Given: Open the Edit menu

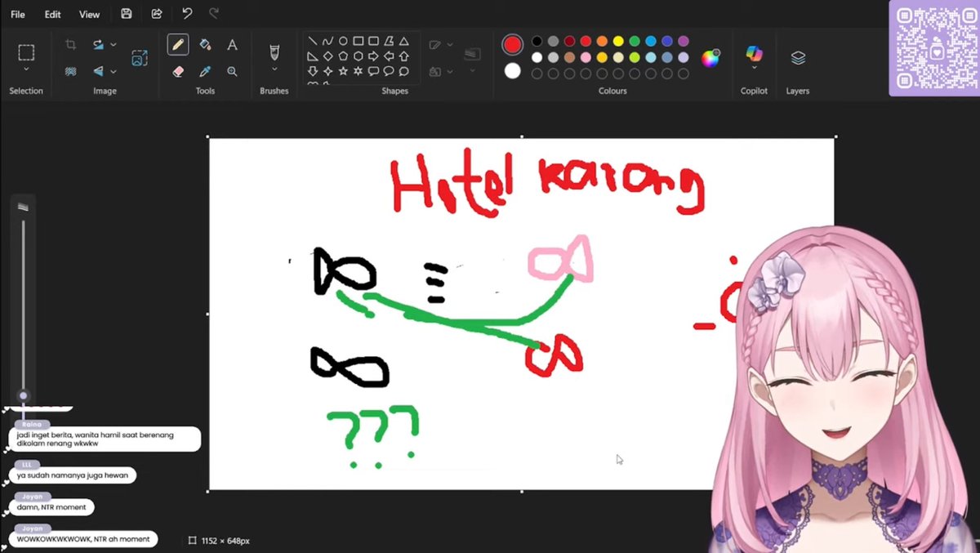Looking at the screenshot, I should click(52, 14).
